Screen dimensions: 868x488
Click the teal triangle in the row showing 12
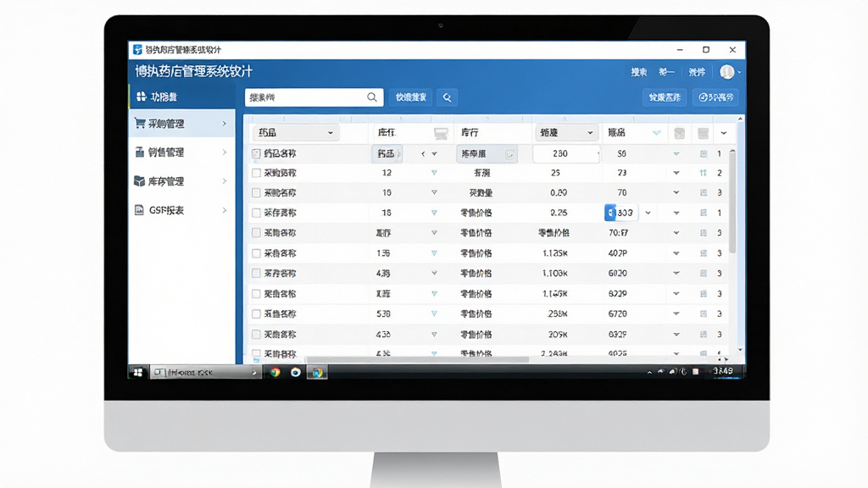pos(434,173)
